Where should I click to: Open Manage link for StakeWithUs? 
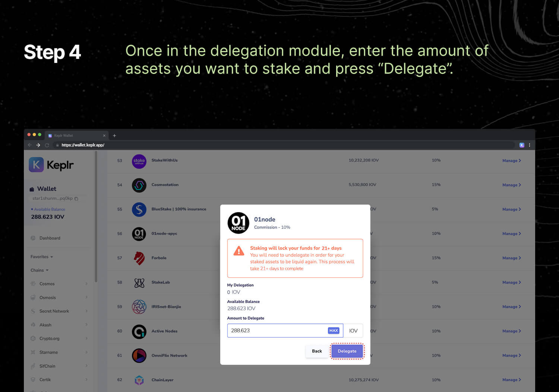coord(512,161)
